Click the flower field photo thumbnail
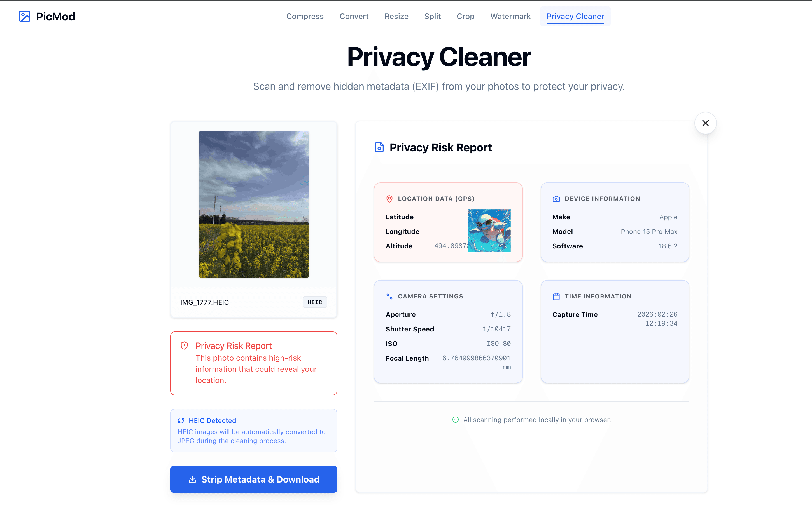The image size is (812, 522). [x=253, y=204]
